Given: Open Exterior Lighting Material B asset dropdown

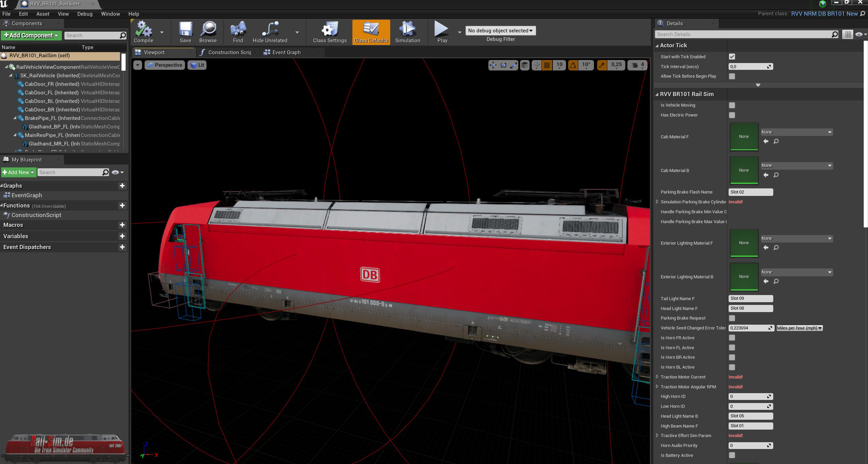Looking at the screenshot, I should pyautogui.click(x=796, y=272).
